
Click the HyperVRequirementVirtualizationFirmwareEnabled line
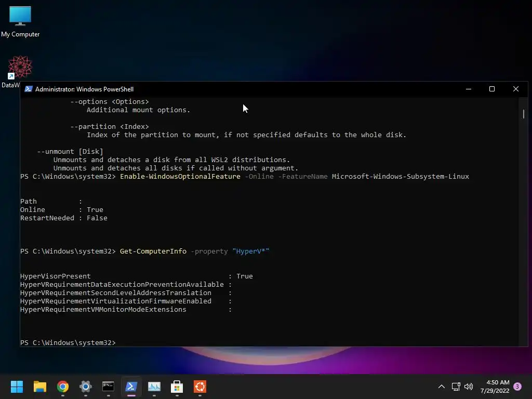coord(126,301)
